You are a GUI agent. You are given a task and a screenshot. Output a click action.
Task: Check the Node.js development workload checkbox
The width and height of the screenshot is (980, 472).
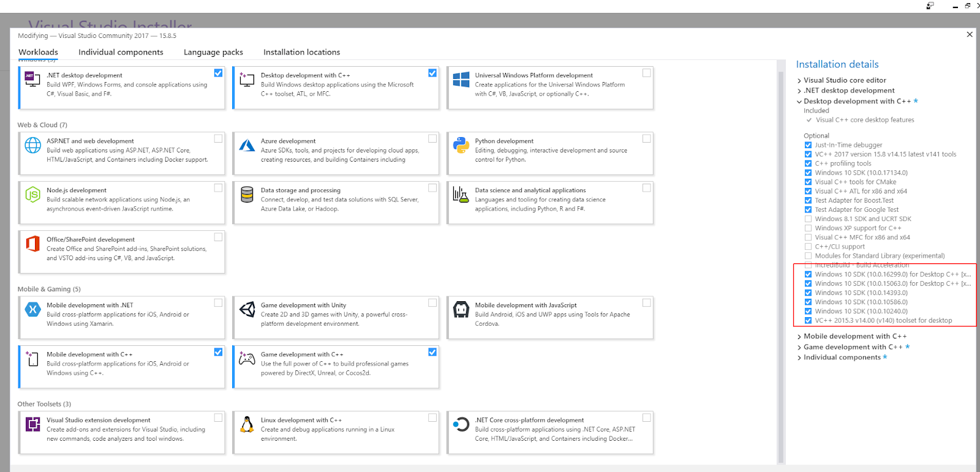(218, 188)
